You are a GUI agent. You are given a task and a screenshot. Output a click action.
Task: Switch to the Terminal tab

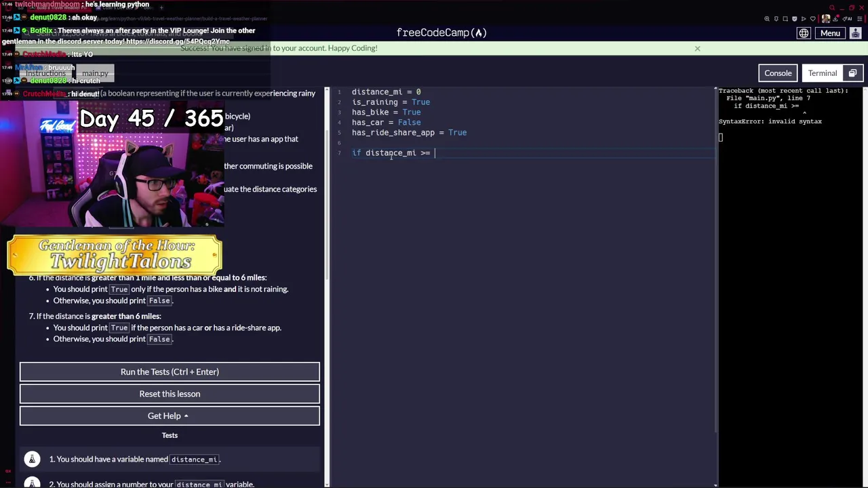pyautogui.click(x=823, y=73)
